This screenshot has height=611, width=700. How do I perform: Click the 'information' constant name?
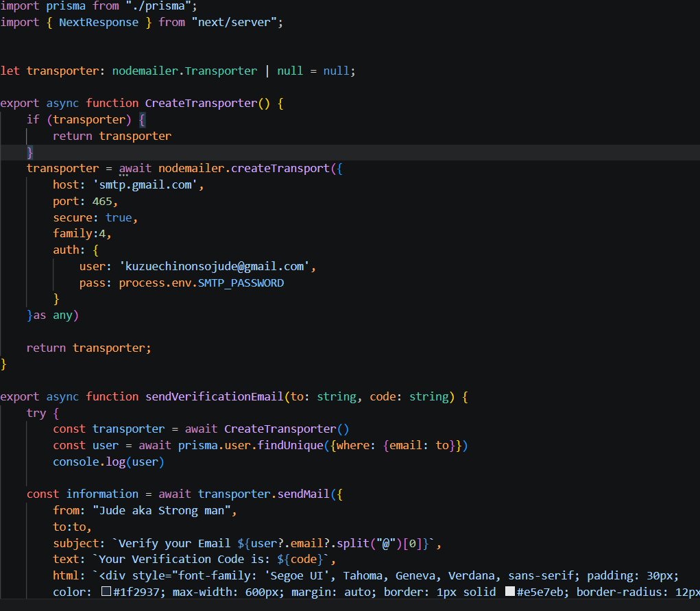(x=102, y=494)
